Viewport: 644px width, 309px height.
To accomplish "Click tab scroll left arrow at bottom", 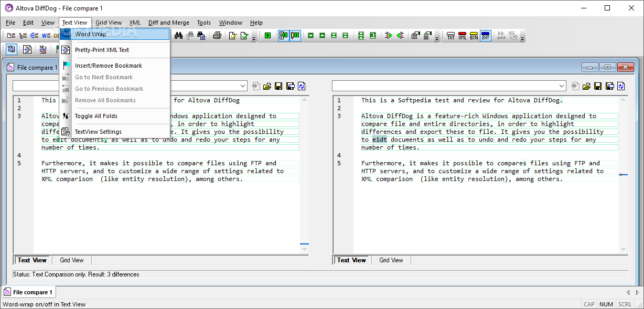I will tap(628, 292).
